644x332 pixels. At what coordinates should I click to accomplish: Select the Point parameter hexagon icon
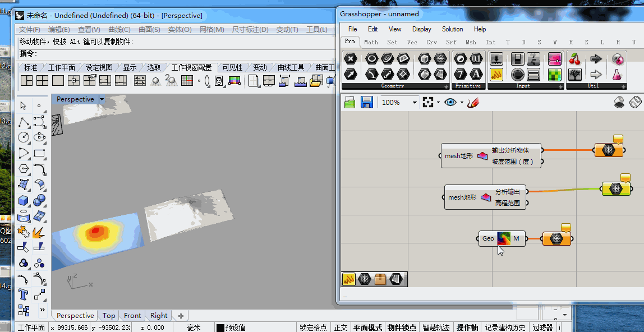[350, 59]
